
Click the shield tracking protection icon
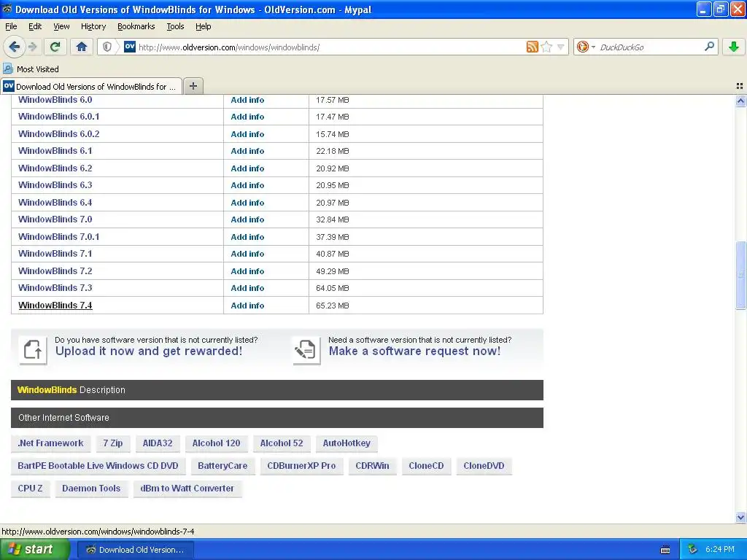pyautogui.click(x=107, y=47)
